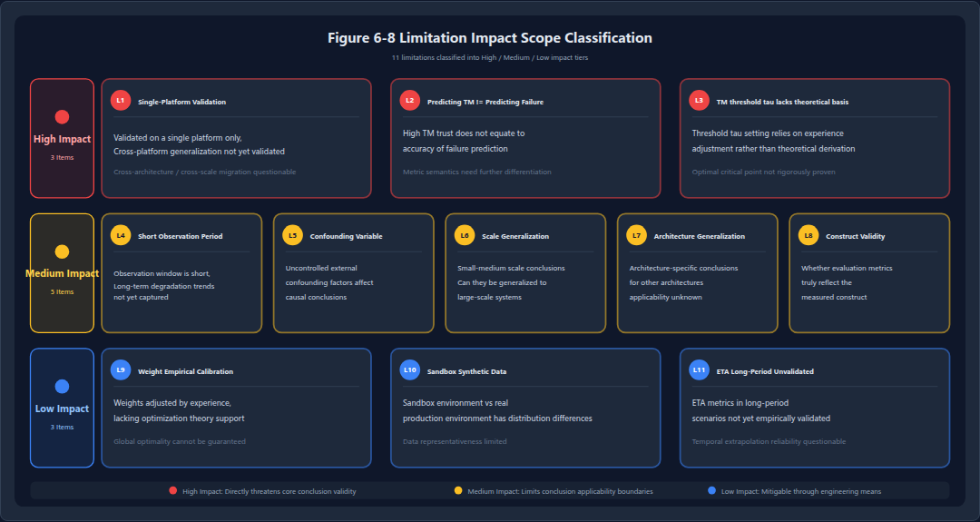Click 'Global optimality cannot be guaranteed' note
The image size is (980, 522).
180,441
